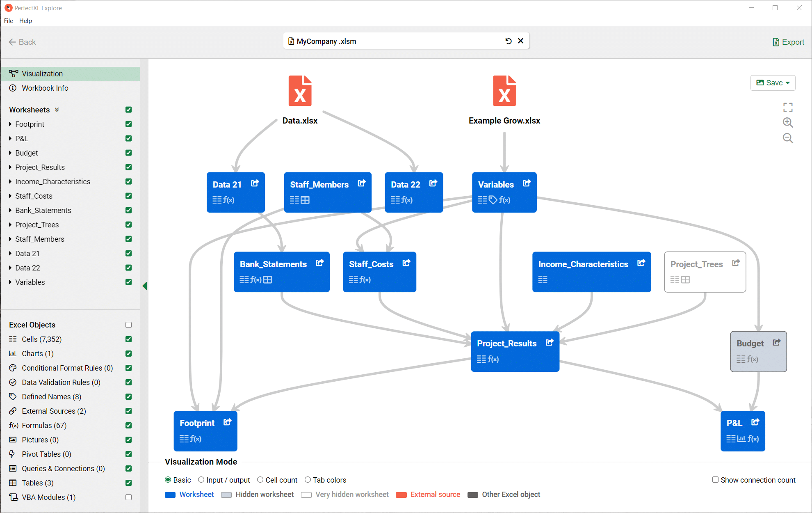This screenshot has width=812, height=513.
Task: Expand the Staff_Costs worksheet tree item
Action: 10,196
